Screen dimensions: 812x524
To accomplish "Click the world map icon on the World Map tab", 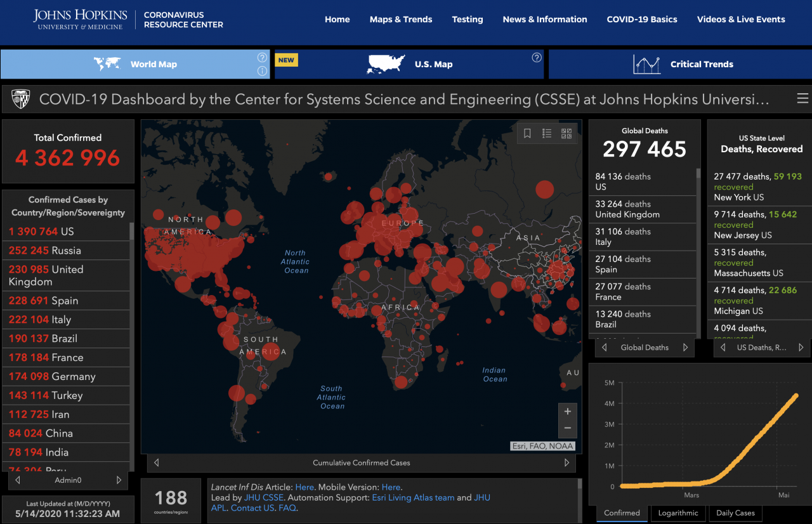I will tap(107, 63).
